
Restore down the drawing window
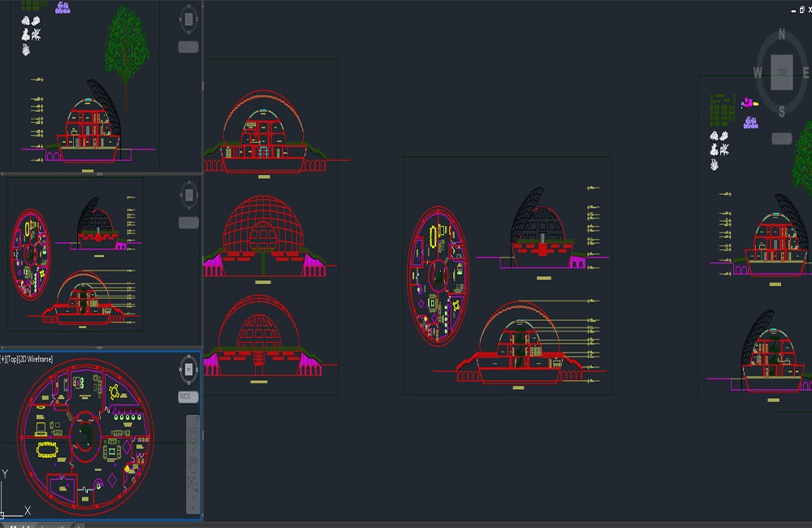tap(801, 10)
